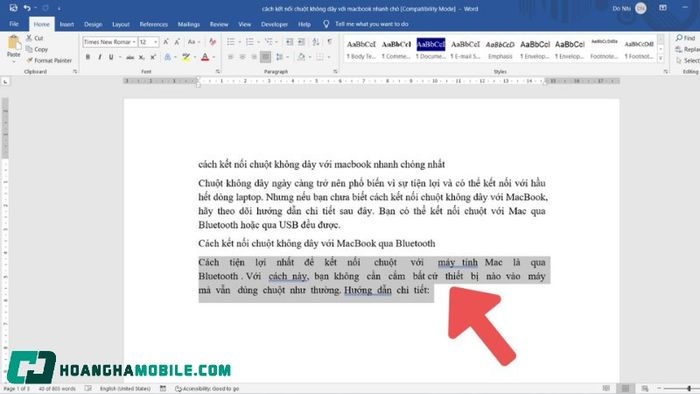Toggle show paragraph marks
700x394 pixels.
(x=329, y=42)
